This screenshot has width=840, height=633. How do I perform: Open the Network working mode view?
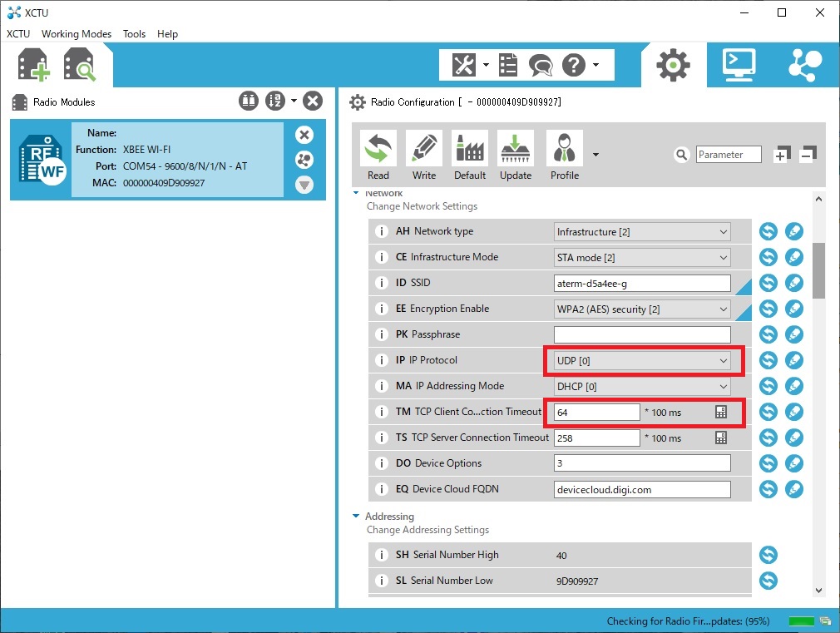(x=803, y=64)
